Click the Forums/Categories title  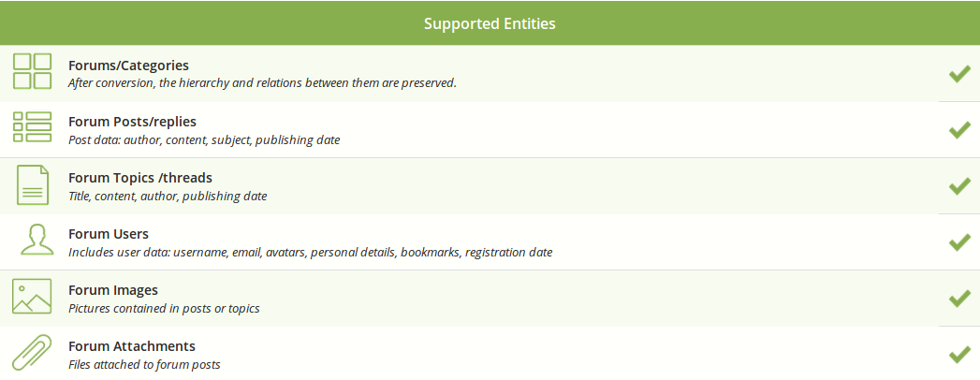click(x=129, y=65)
